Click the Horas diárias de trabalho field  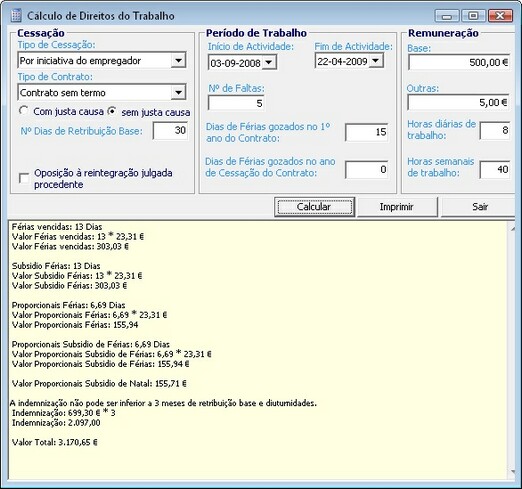click(495, 130)
